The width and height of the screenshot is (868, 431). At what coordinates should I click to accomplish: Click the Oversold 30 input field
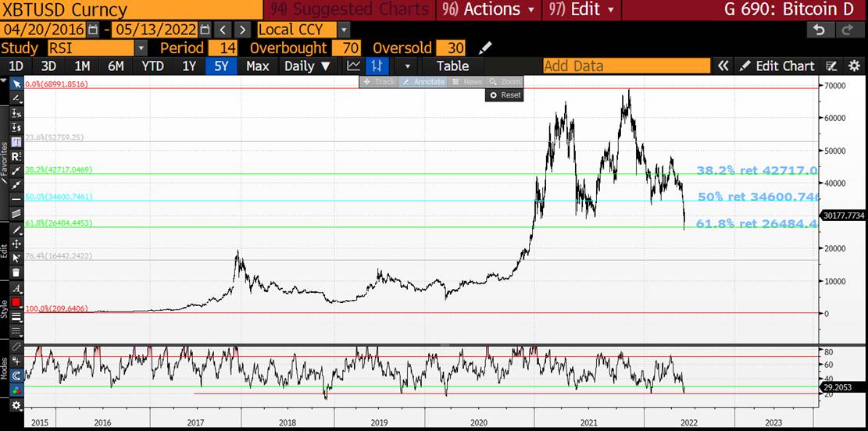point(451,48)
